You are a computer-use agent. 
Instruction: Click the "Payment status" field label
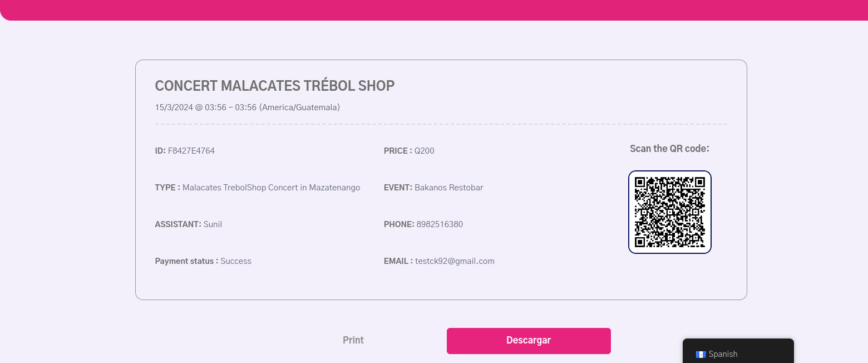(x=186, y=261)
